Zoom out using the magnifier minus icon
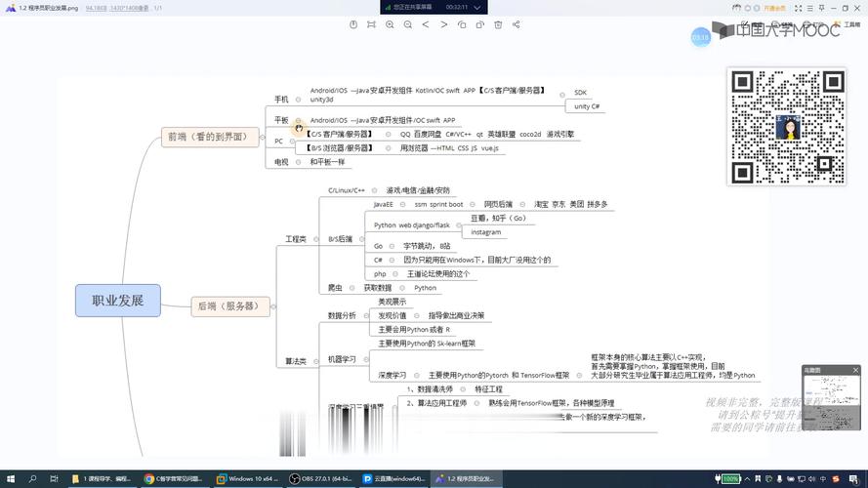The height and width of the screenshot is (488, 868). click(x=408, y=24)
